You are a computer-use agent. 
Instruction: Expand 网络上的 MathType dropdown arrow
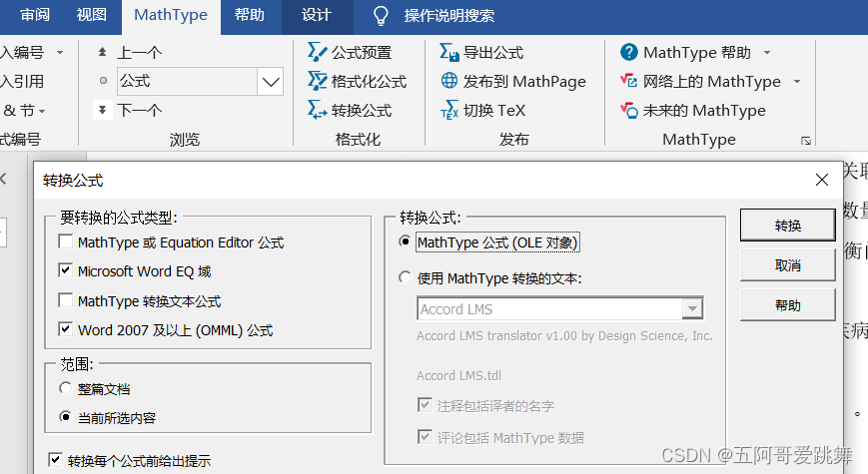pos(797,81)
